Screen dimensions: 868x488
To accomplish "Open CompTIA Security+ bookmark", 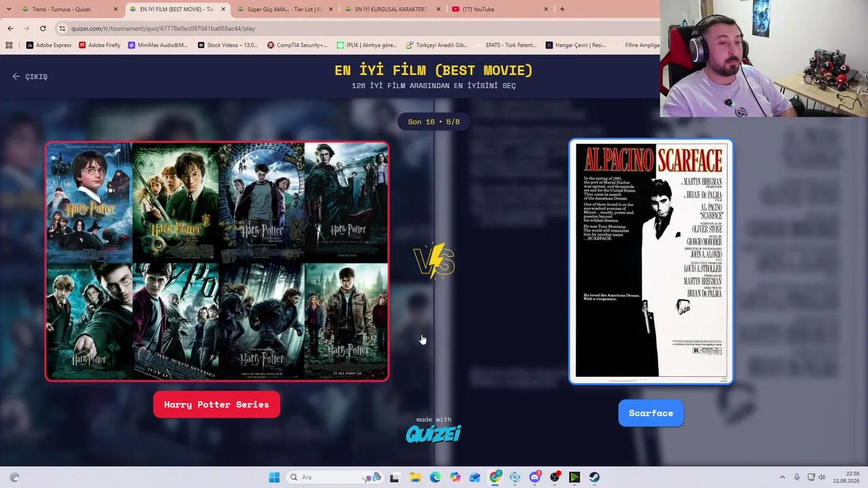I will tap(298, 45).
